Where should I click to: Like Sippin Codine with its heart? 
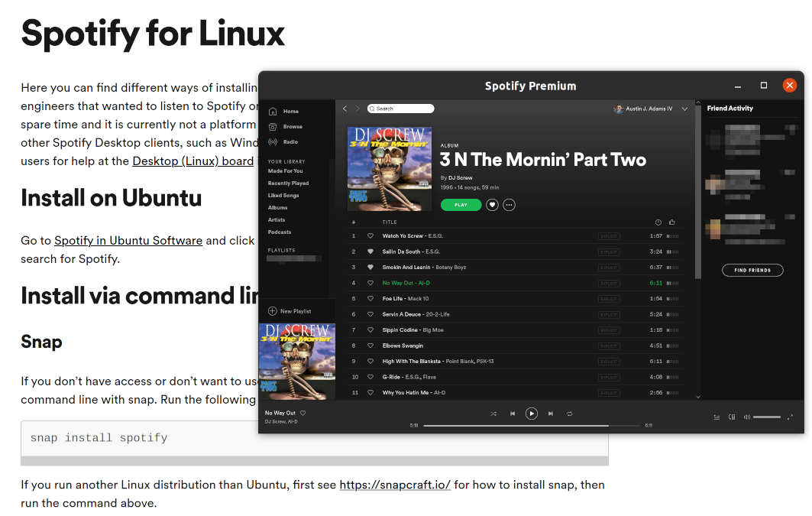pyautogui.click(x=370, y=329)
